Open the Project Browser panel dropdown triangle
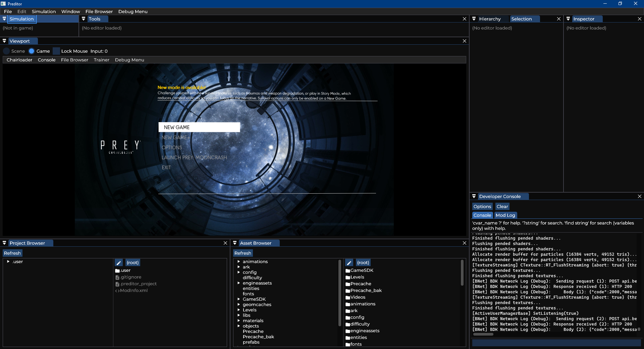Image resolution: width=644 pixels, height=349 pixels. tap(4, 243)
